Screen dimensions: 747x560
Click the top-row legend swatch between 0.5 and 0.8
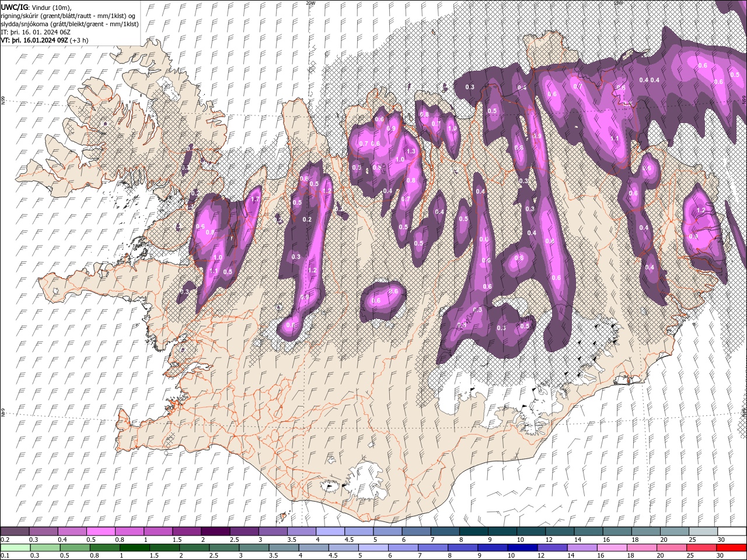point(100,531)
